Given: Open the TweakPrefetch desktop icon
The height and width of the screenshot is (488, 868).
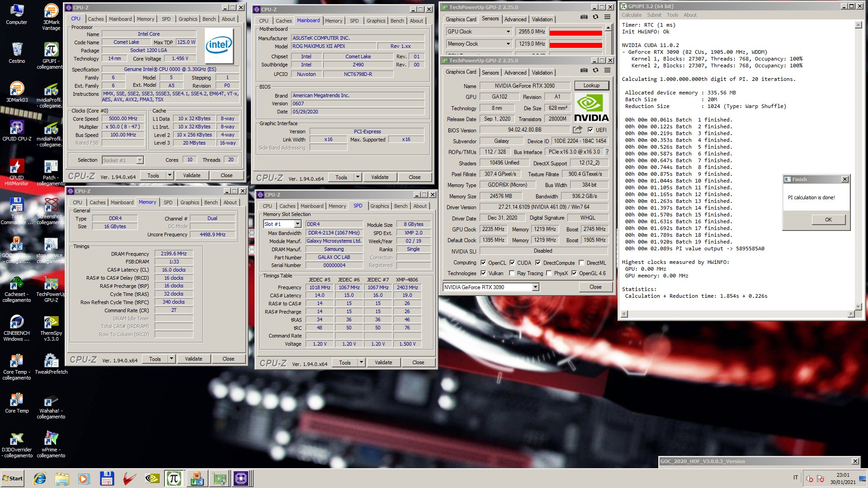Looking at the screenshot, I should 51,364.
